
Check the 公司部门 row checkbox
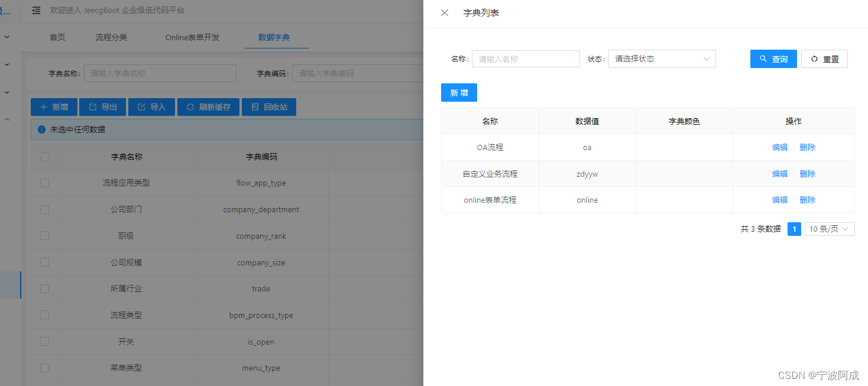tap(44, 209)
